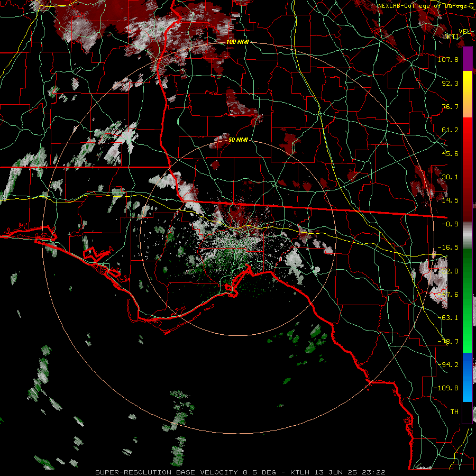Click the '100 NMI' range ring label
Viewport: 476px width, 476px height.
pyautogui.click(x=237, y=42)
